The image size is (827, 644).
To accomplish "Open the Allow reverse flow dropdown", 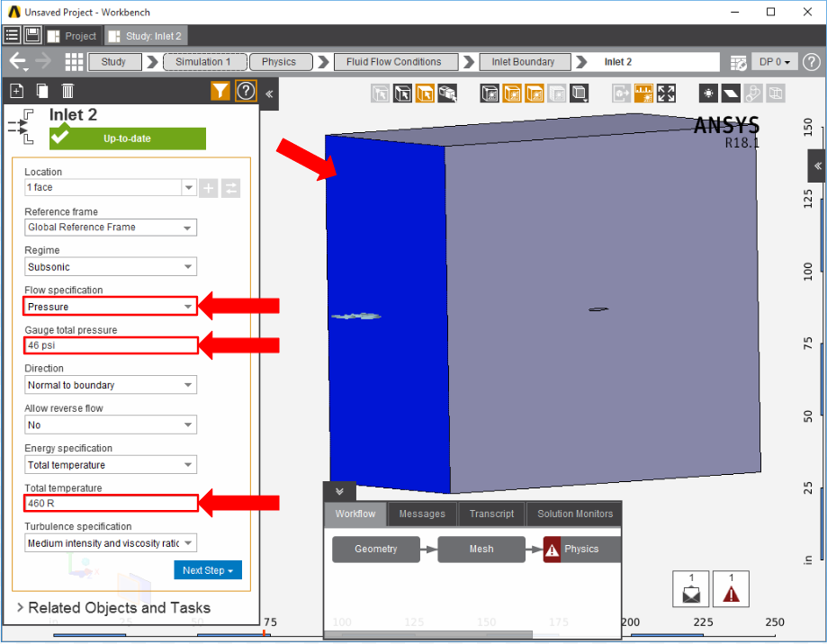I will [x=110, y=425].
